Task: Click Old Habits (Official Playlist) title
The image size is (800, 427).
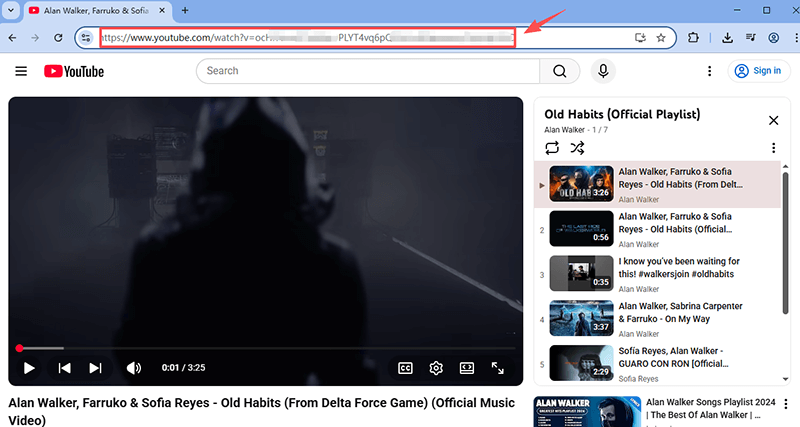Action: [622, 114]
